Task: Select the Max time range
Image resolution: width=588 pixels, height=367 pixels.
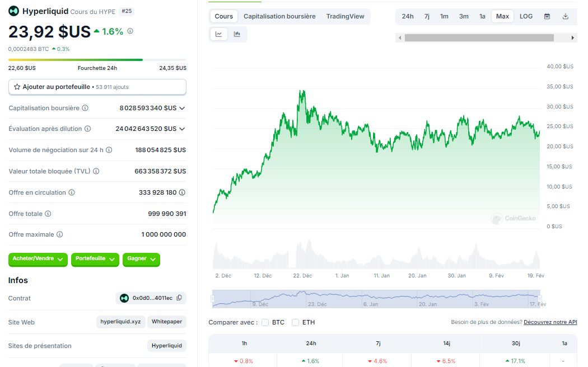Action: pyautogui.click(x=502, y=16)
